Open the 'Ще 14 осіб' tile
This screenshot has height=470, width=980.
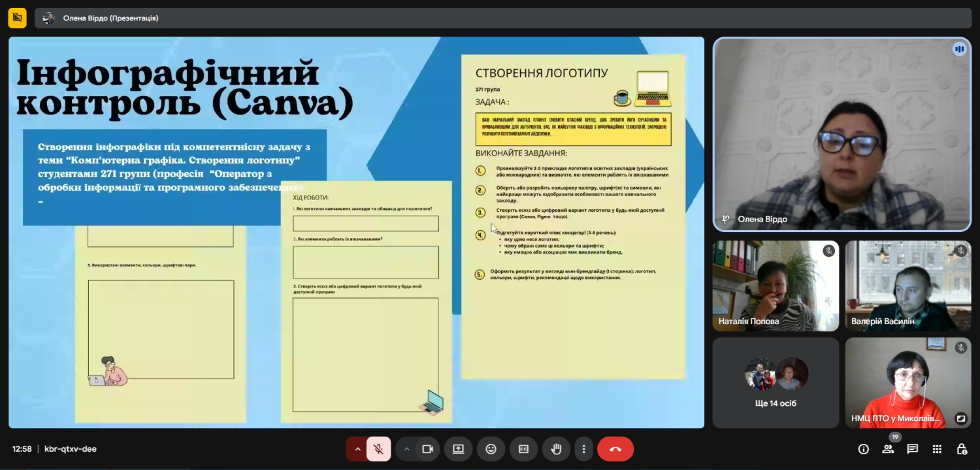pos(776,382)
